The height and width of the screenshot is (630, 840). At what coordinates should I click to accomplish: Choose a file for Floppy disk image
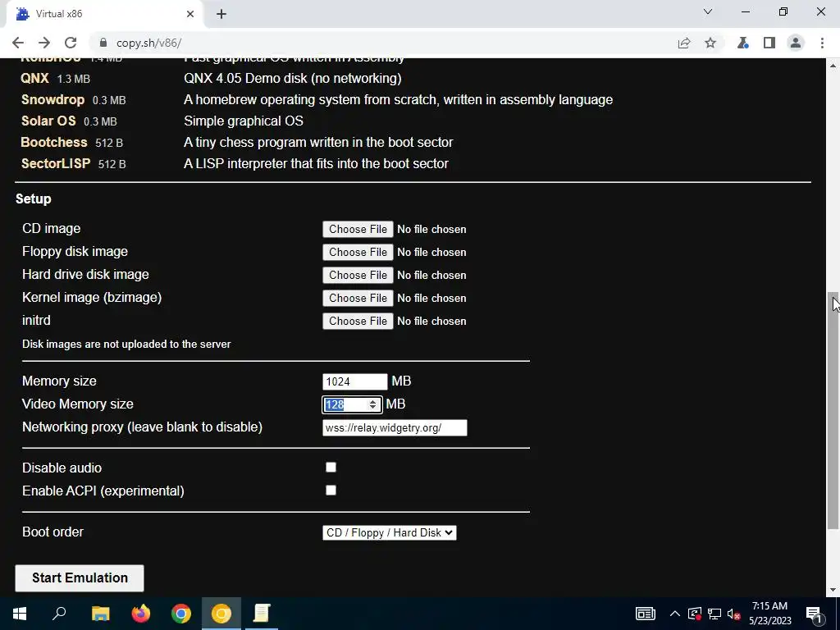tap(358, 253)
